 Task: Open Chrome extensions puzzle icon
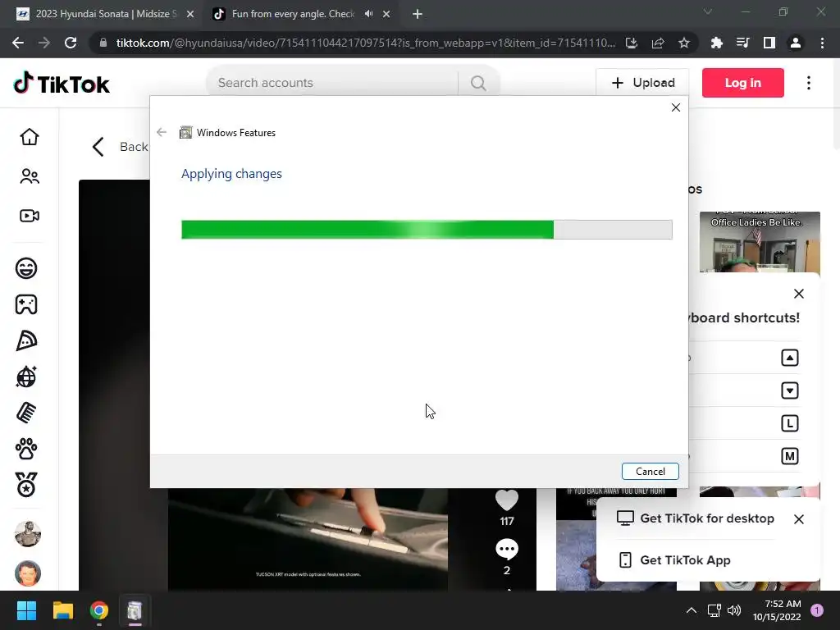tap(716, 43)
